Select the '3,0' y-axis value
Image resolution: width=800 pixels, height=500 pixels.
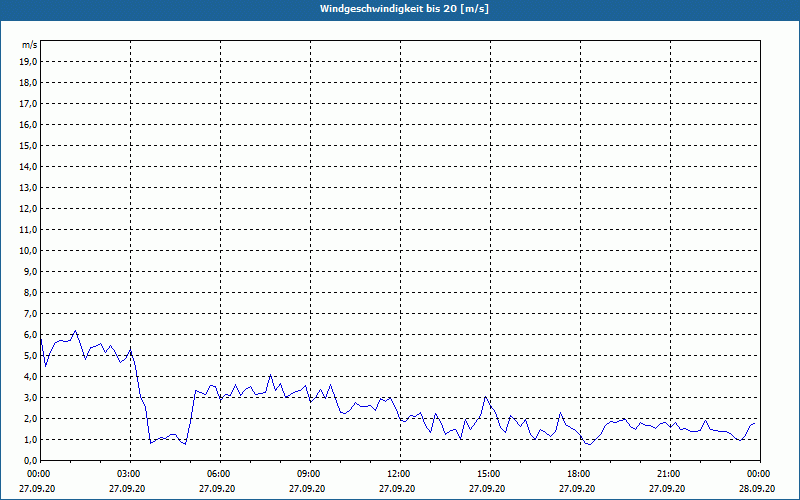coord(30,397)
